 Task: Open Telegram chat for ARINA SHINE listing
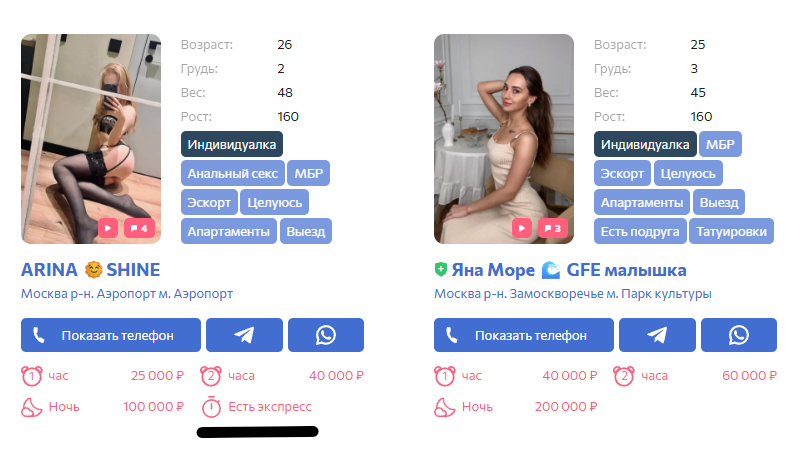point(244,335)
